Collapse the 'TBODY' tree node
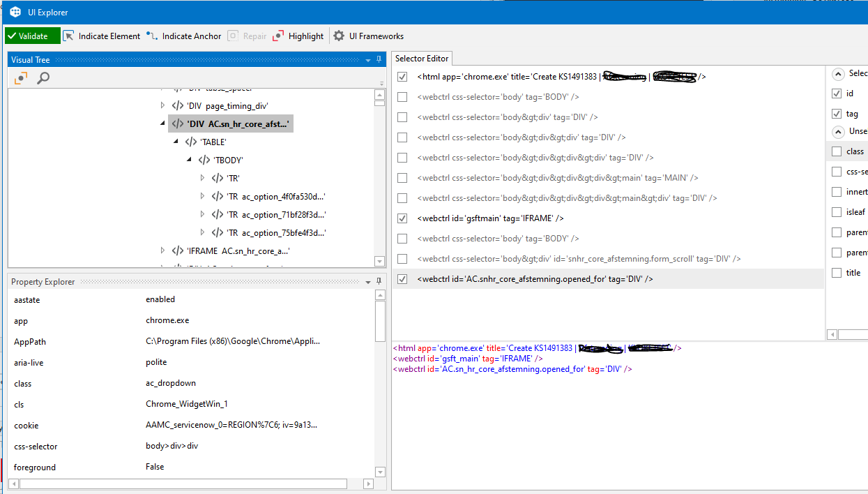The height and width of the screenshot is (494, 868). point(189,160)
